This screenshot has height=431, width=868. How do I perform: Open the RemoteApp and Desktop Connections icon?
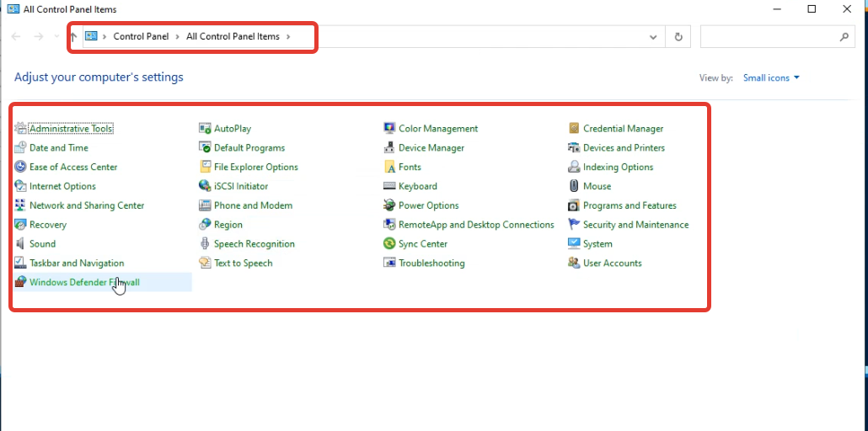[x=389, y=225]
